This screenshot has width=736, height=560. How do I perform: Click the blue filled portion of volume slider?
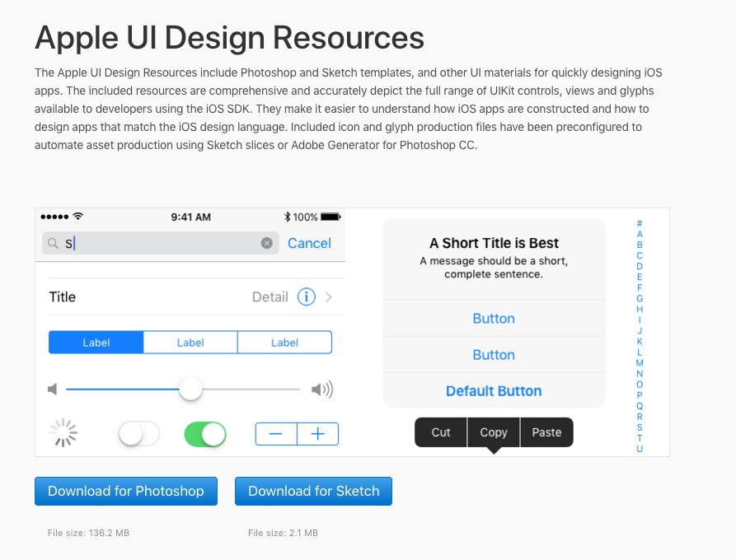[123, 390]
